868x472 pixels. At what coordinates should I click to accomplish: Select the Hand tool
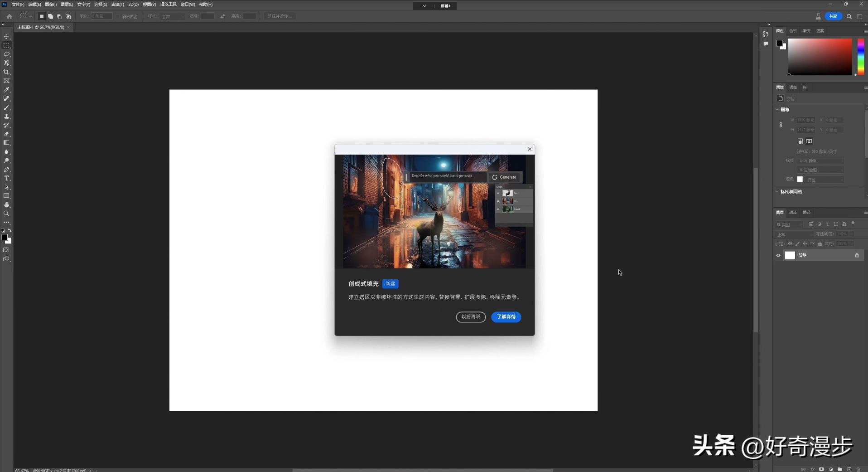tap(6, 204)
